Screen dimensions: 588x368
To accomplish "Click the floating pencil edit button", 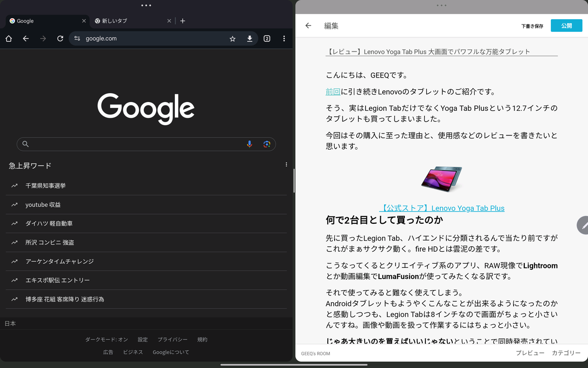I will (x=583, y=225).
